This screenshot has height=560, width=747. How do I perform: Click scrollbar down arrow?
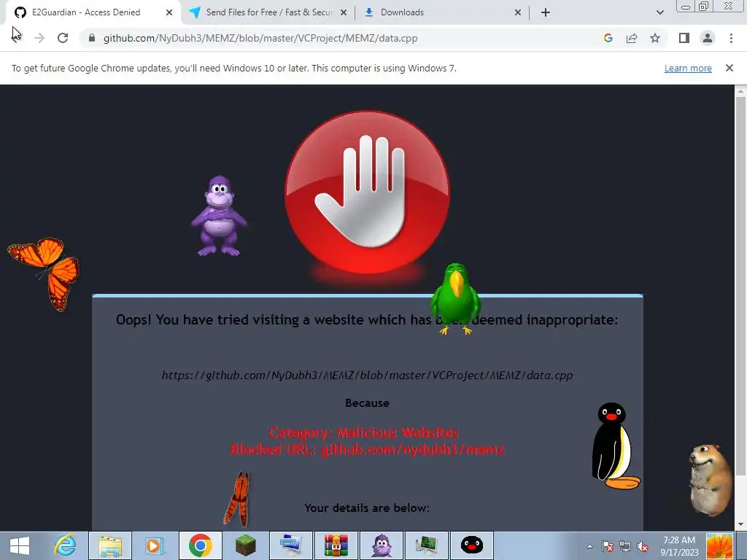pos(740,525)
